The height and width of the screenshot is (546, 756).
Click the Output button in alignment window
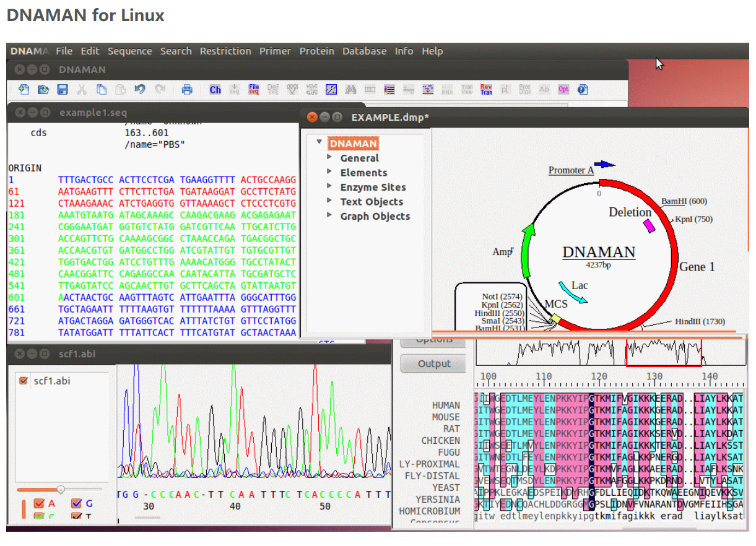pyautogui.click(x=434, y=363)
